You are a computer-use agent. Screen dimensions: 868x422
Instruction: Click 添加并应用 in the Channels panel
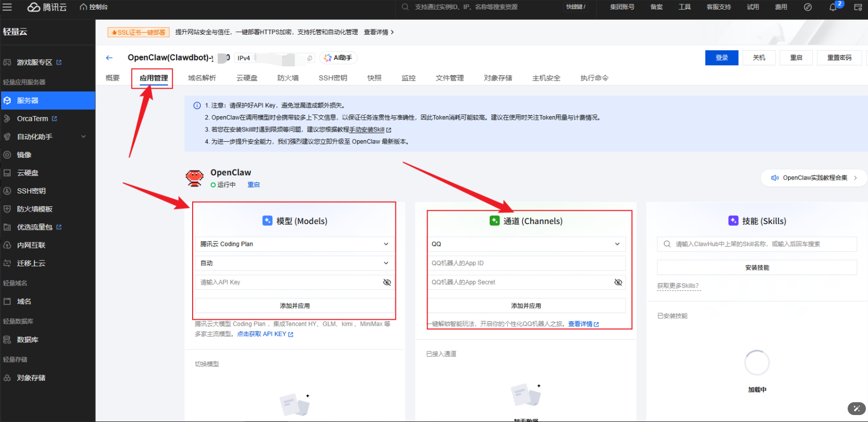[526, 306]
